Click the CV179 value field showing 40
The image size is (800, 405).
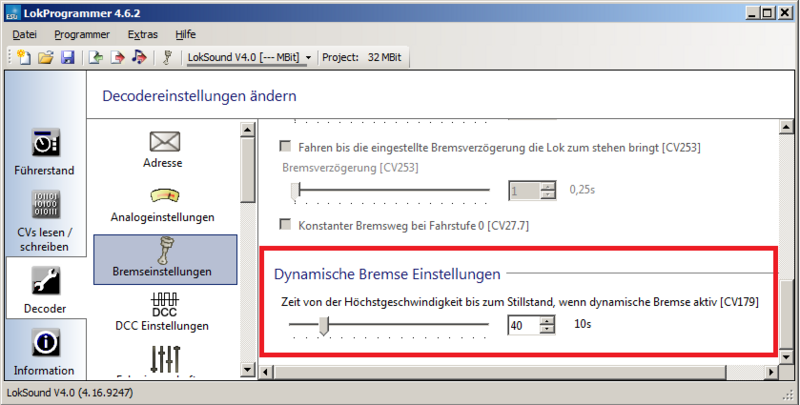point(523,325)
